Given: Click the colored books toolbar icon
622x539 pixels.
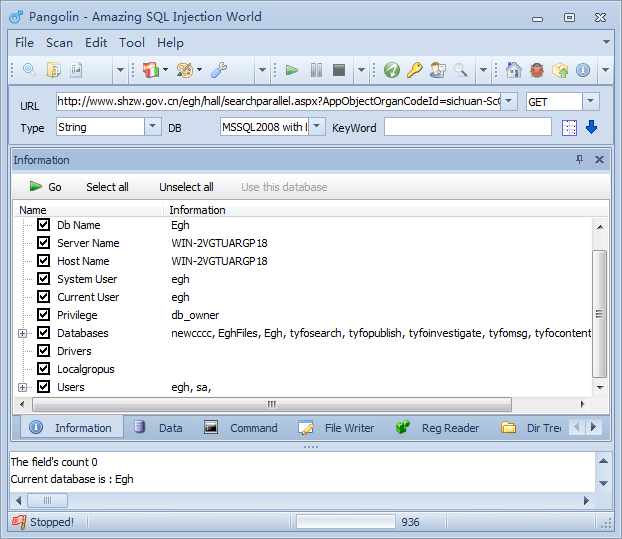Looking at the screenshot, I should [151, 70].
